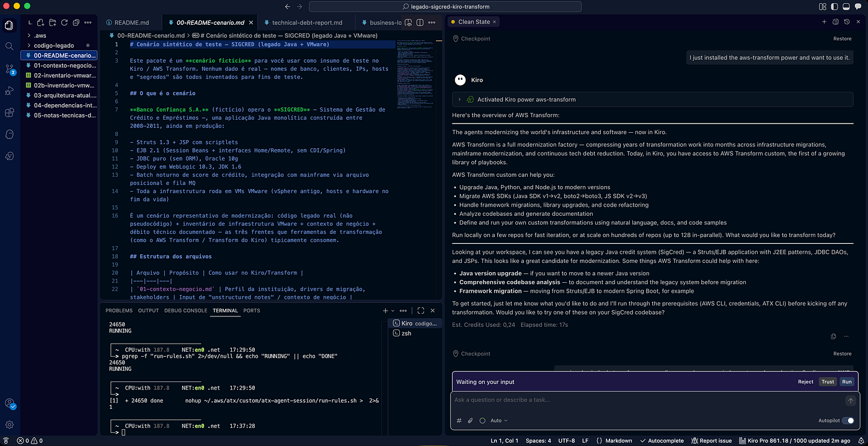Expand Activated Kiro power aws-transform section
Image resolution: width=868 pixels, height=446 pixels.
pos(653,99)
